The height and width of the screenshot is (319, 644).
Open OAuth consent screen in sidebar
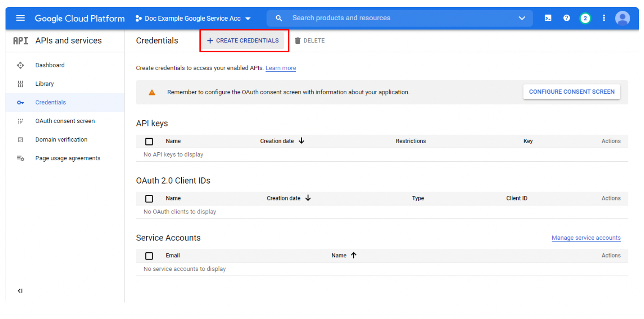pos(65,121)
